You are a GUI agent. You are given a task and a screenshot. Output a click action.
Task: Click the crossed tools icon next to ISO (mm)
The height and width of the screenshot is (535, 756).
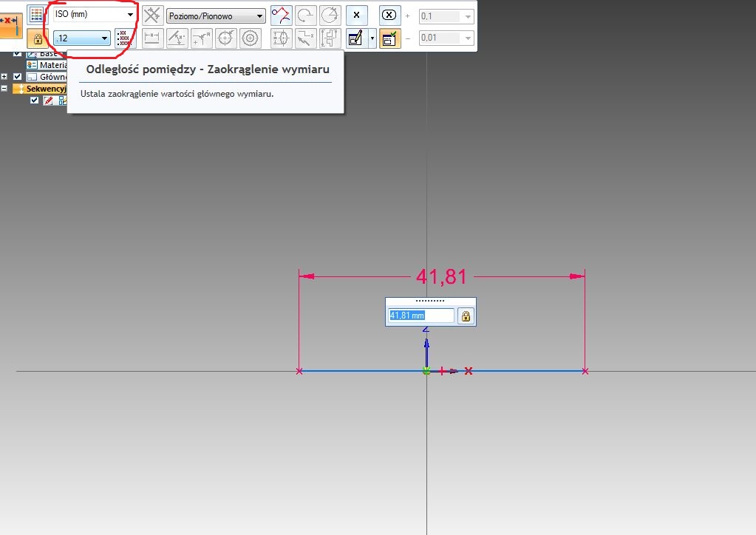pyautogui.click(x=152, y=16)
